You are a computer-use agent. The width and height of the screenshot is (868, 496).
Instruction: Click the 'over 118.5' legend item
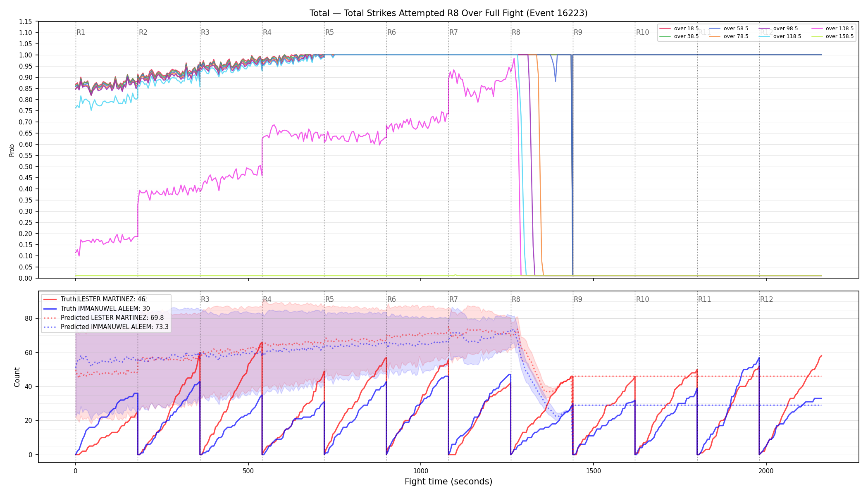pyautogui.click(x=780, y=36)
